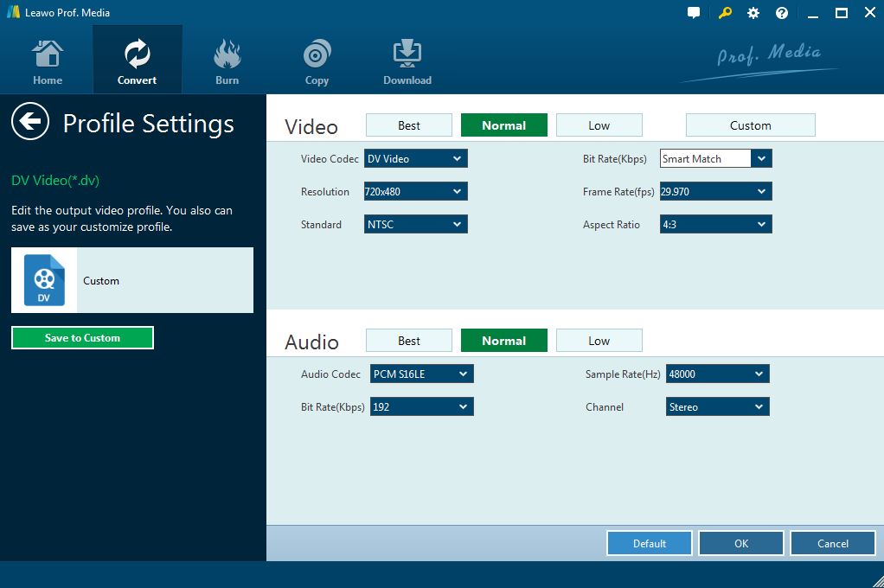This screenshot has height=588, width=884.
Task: Open the Home module
Action: [48, 62]
